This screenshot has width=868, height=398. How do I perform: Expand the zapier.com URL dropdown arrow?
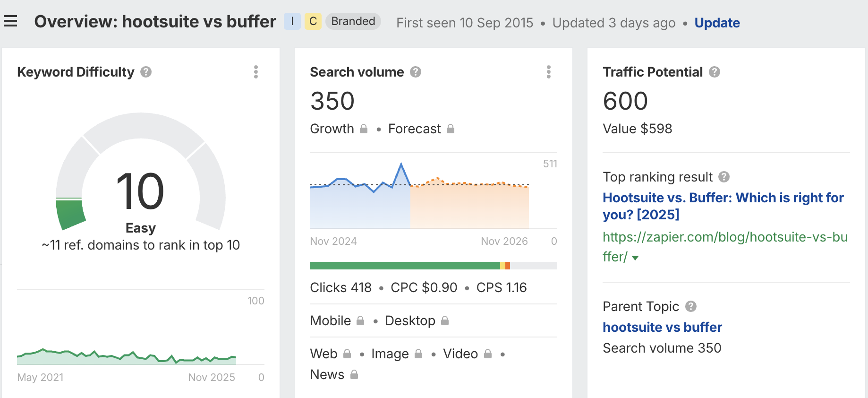[x=635, y=258]
